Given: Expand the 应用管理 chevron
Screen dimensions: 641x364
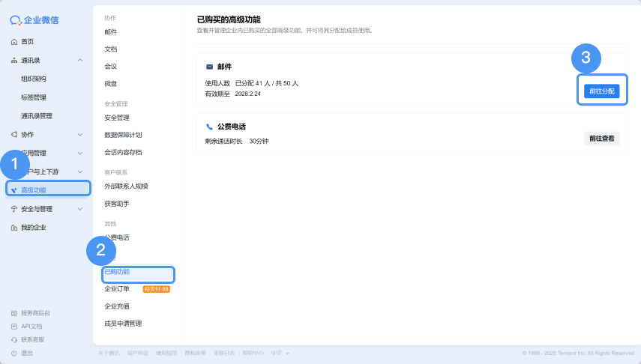Looking at the screenshot, I should (x=80, y=154).
